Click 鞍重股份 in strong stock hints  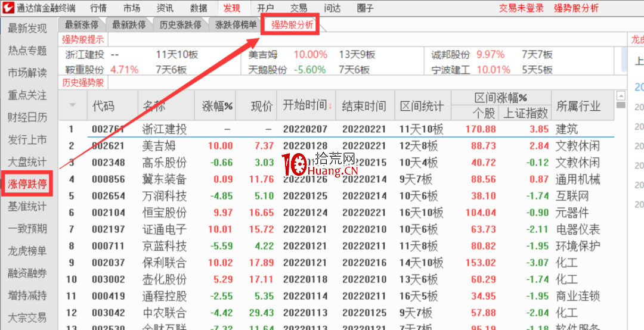pos(85,69)
